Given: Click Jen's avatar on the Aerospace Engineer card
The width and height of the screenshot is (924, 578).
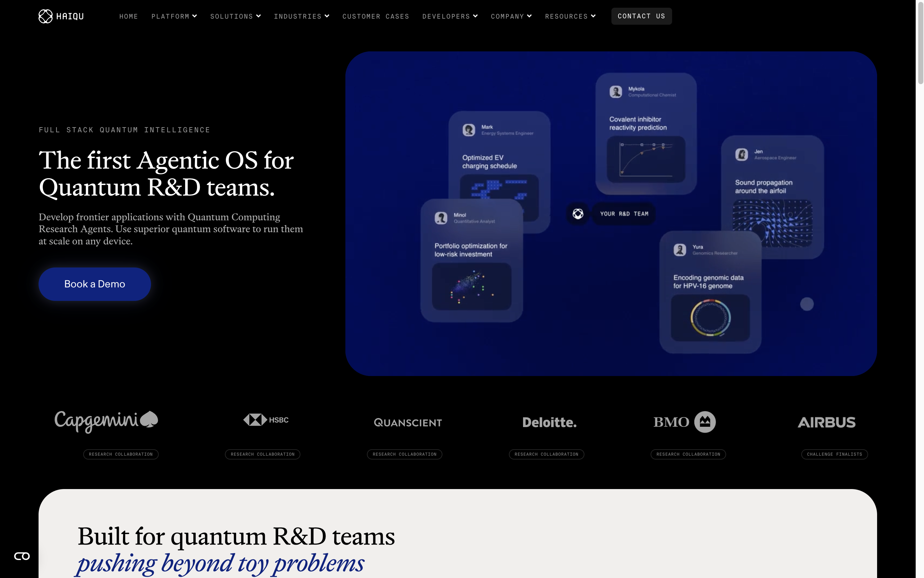Looking at the screenshot, I should click(x=742, y=154).
